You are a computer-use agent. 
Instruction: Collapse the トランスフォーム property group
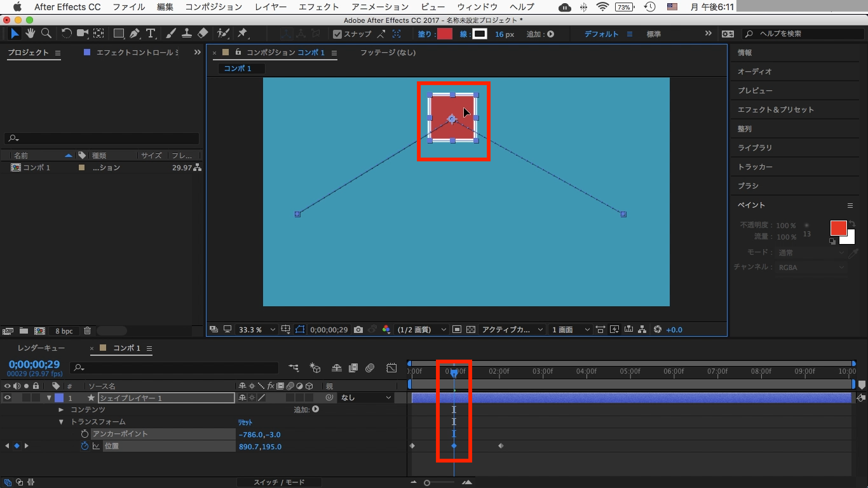click(61, 422)
